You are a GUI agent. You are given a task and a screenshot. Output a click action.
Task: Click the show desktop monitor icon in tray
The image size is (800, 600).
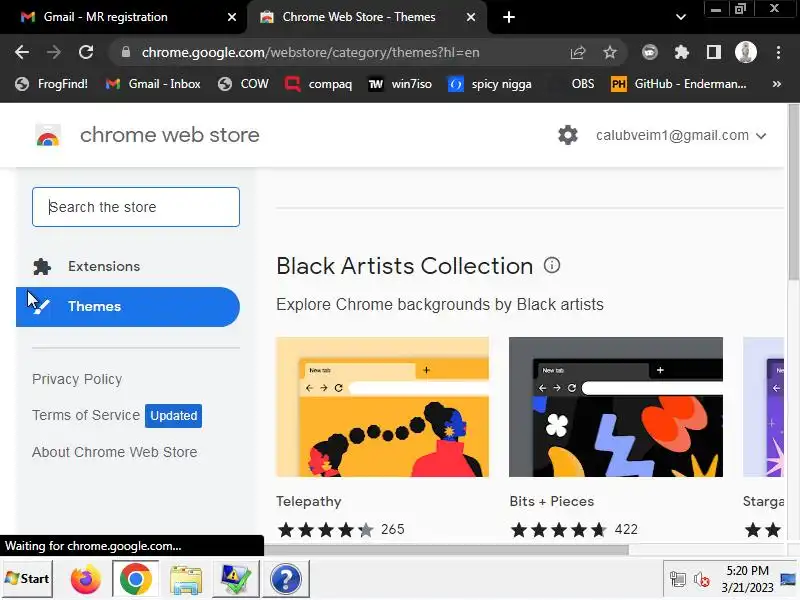pyautogui.click(x=788, y=580)
